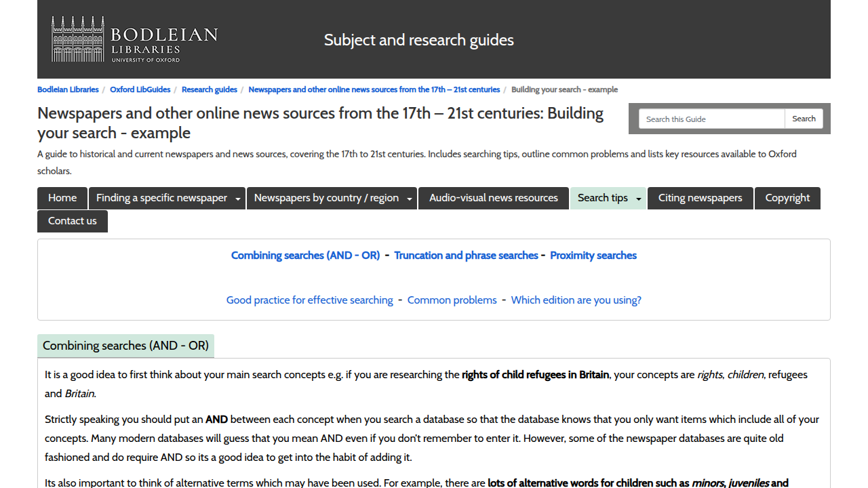
Task: Jump to Truncation and phrase searches
Action: [466, 256]
